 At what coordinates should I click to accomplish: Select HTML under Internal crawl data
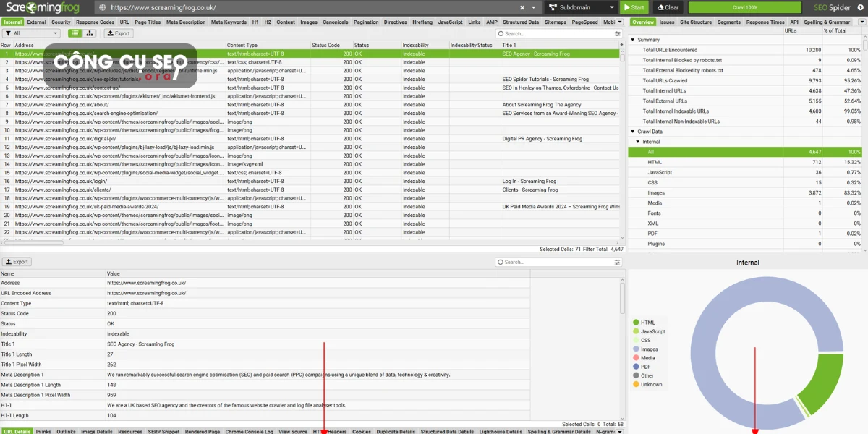(x=745, y=162)
